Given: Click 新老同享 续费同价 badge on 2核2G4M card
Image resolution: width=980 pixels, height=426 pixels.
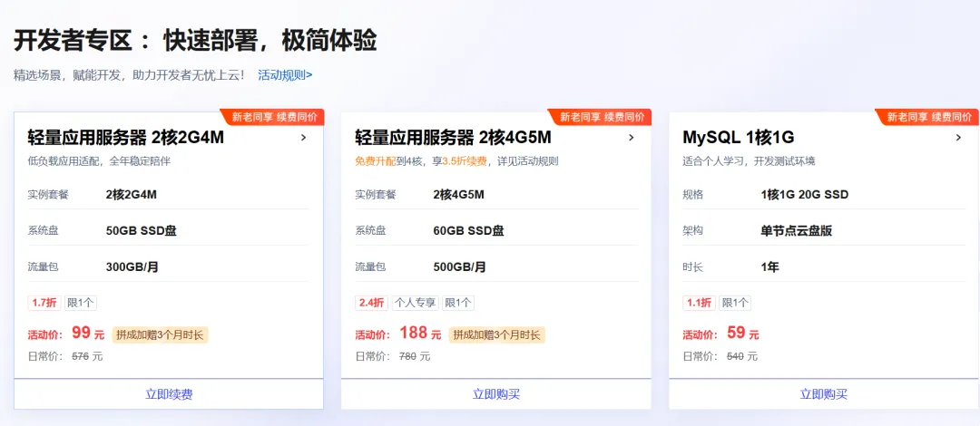Looking at the screenshot, I should coord(272,117).
